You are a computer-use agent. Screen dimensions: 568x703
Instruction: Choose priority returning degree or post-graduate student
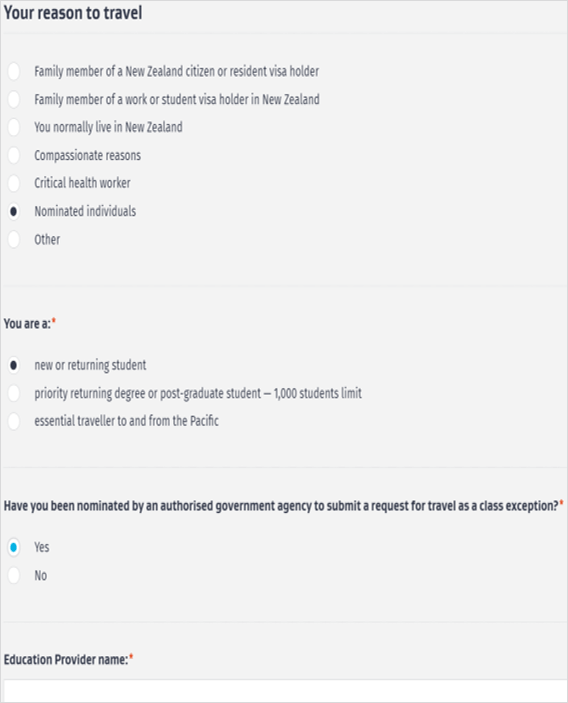13,393
